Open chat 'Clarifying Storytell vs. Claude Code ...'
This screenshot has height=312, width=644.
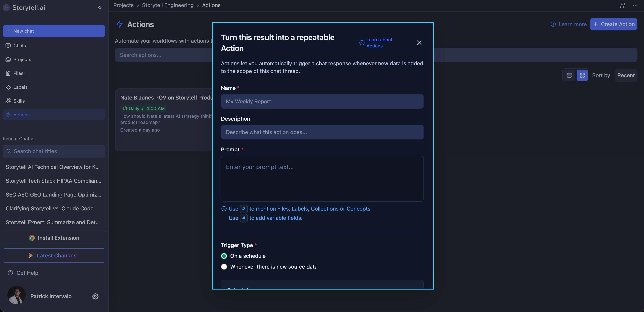(x=52, y=208)
